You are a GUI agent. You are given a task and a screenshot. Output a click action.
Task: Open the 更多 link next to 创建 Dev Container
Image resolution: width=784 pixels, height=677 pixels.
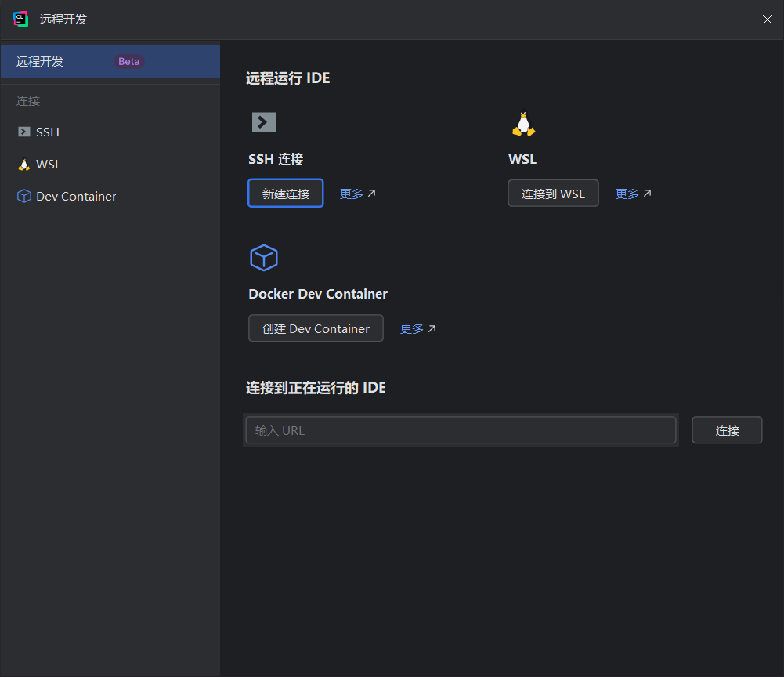[418, 329]
